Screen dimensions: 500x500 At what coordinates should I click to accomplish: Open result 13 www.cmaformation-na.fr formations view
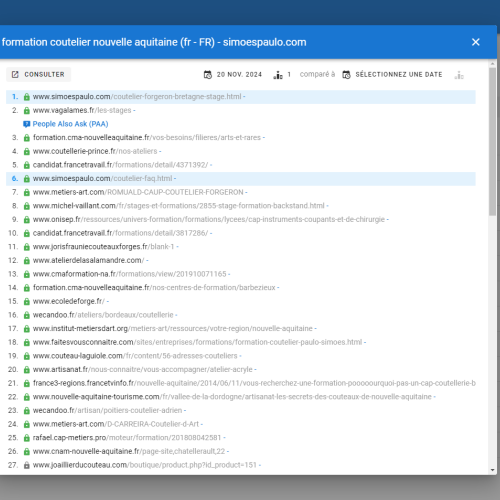130,274
